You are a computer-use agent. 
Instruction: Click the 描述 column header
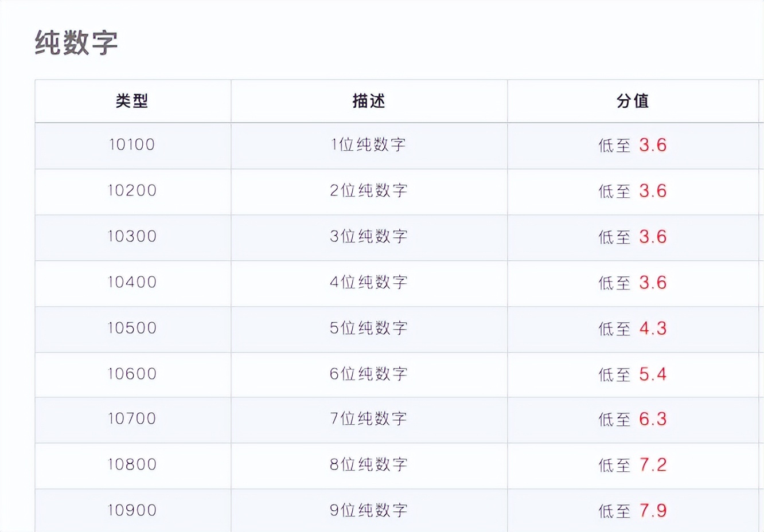[369, 101]
